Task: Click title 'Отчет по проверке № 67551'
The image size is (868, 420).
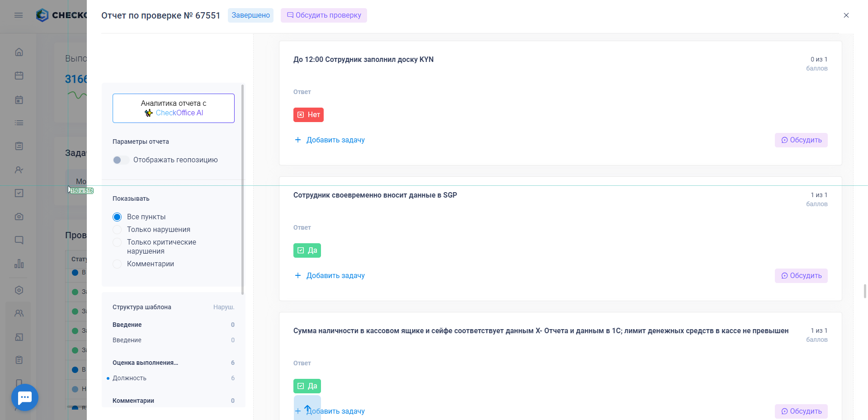Action: coord(160,15)
